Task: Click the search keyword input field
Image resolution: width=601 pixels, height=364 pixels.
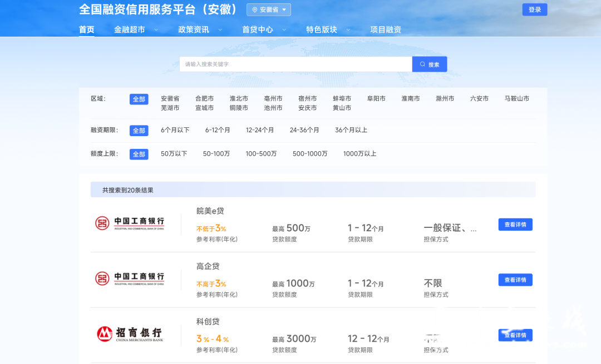Action: click(x=295, y=64)
